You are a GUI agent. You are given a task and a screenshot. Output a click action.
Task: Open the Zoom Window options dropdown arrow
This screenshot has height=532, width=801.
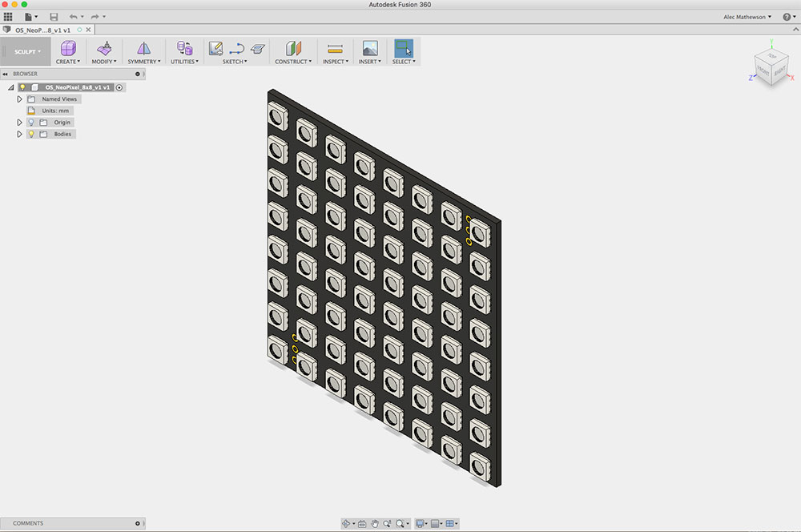click(x=408, y=524)
